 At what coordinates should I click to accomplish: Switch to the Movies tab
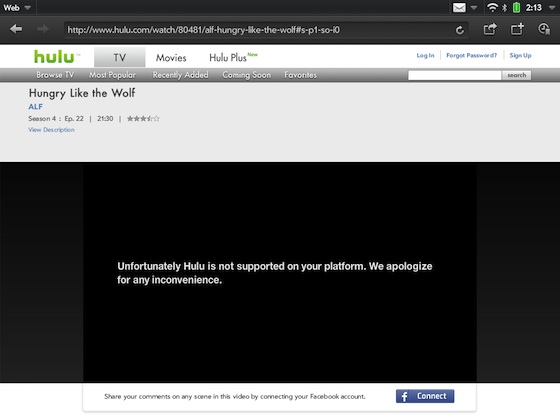(x=171, y=58)
